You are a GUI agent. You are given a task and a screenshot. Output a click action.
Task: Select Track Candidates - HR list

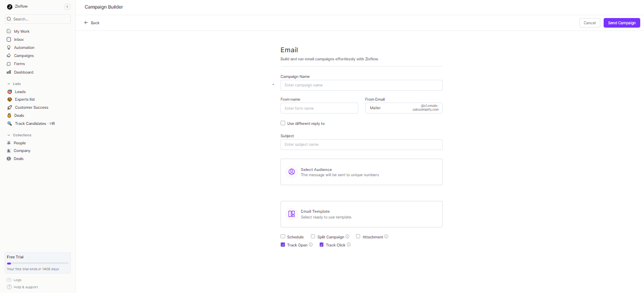[34, 123]
